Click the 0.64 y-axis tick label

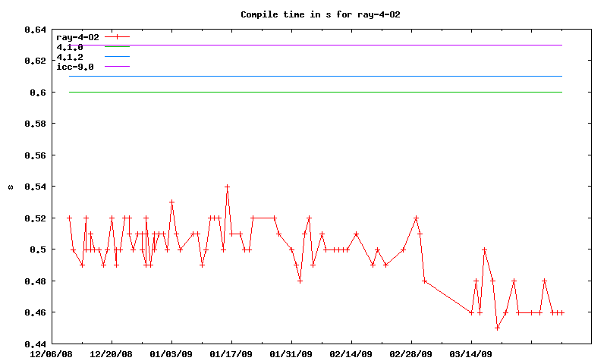pyautogui.click(x=36, y=30)
